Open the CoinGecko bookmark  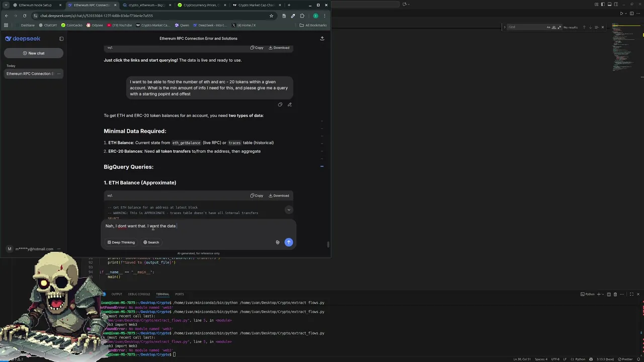(71, 25)
